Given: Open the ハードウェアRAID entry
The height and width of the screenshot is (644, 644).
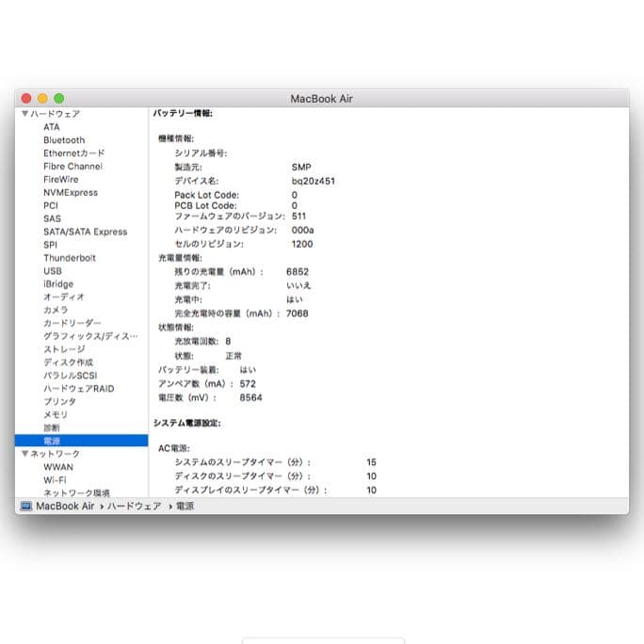Looking at the screenshot, I should tap(79, 389).
